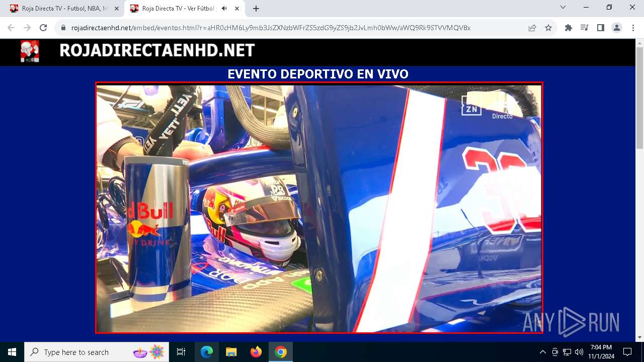Viewport: 644px width, 362px height.
Task: Minimize the Chrome window
Action: pyautogui.click(x=586, y=8)
